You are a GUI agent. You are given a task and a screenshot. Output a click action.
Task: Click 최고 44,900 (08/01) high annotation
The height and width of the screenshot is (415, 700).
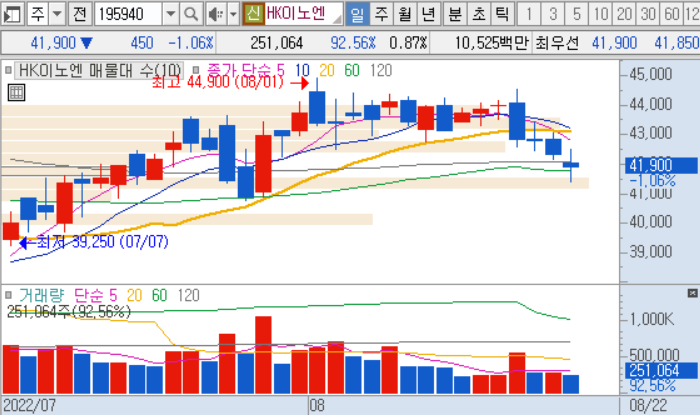click(218, 82)
